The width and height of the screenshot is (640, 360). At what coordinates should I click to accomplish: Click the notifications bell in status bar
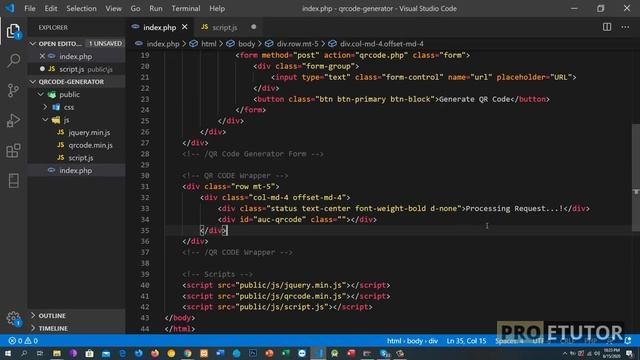click(x=628, y=340)
